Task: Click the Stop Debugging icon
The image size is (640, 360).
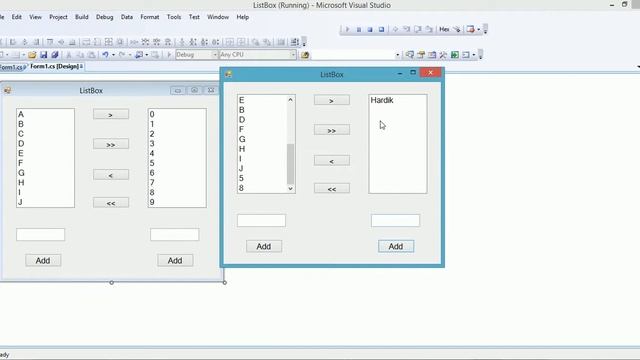Action: pos(370,29)
